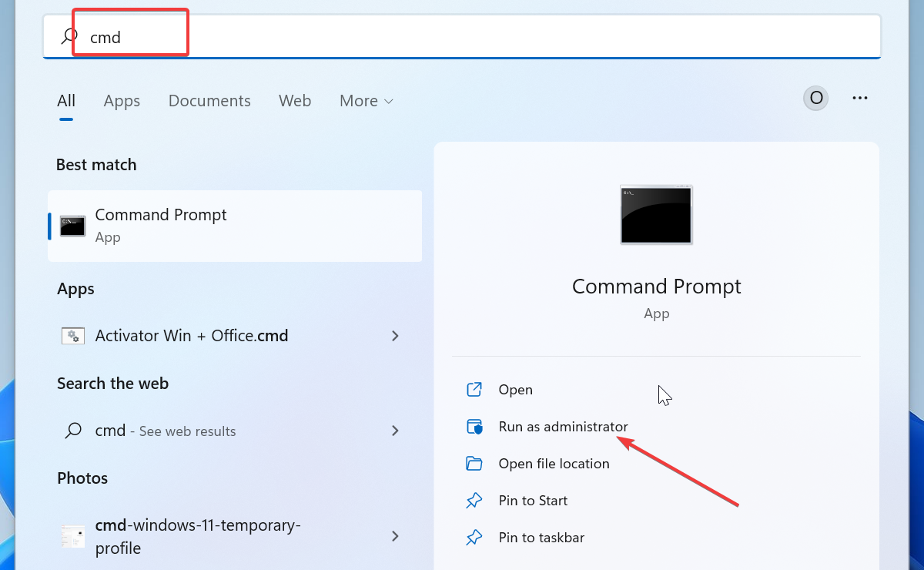
Task: Click the large Command Prompt preview icon
Action: point(656,215)
